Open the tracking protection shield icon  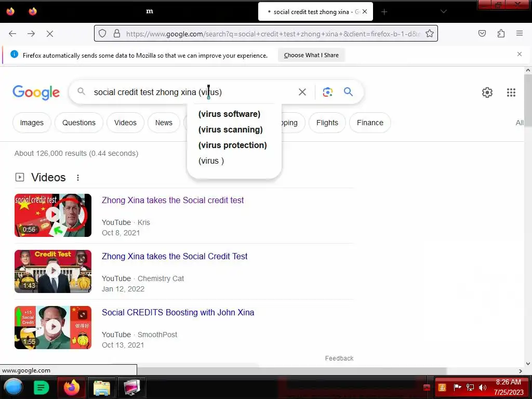102,33
